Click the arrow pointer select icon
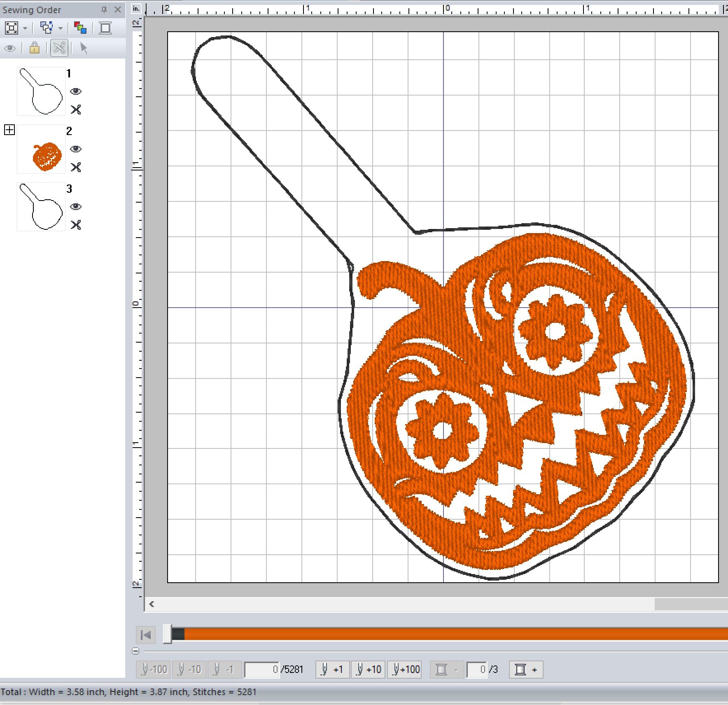This screenshot has height=705, width=728. click(x=84, y=48)
